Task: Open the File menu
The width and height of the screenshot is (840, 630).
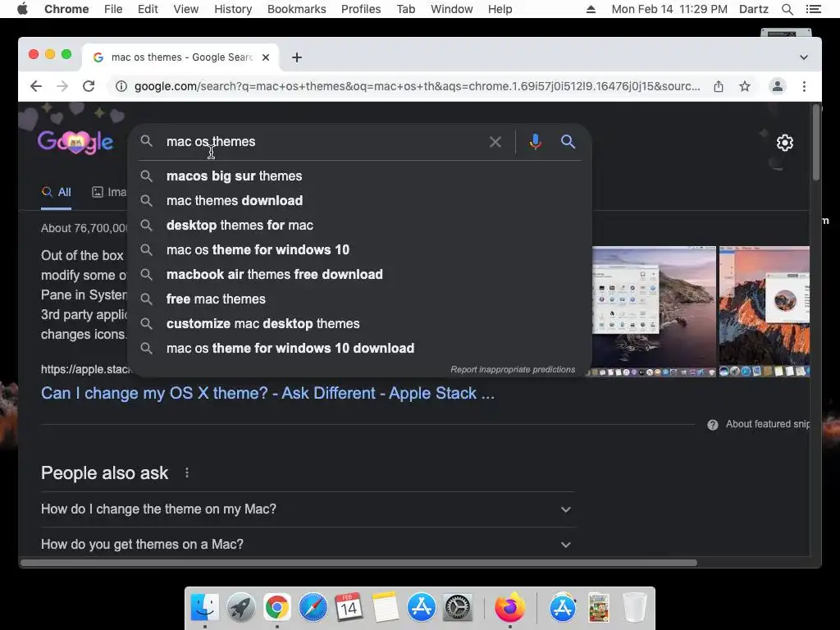Action: coord(113,9)
